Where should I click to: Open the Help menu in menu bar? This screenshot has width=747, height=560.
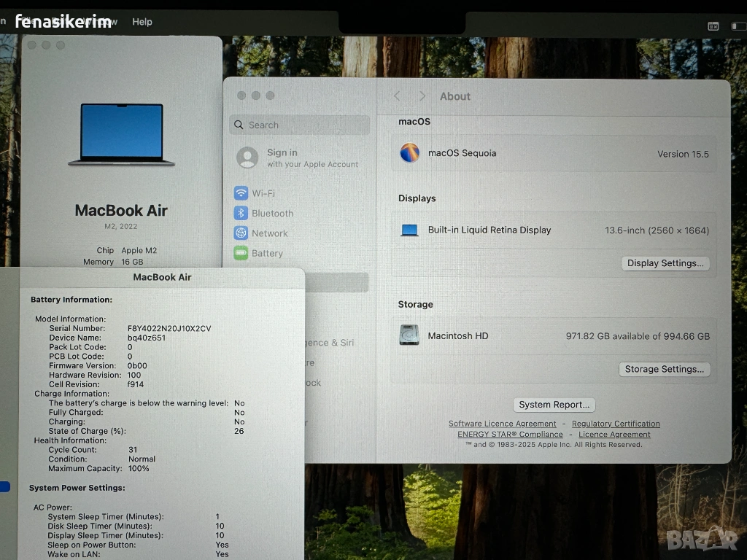tap(142, 22)
